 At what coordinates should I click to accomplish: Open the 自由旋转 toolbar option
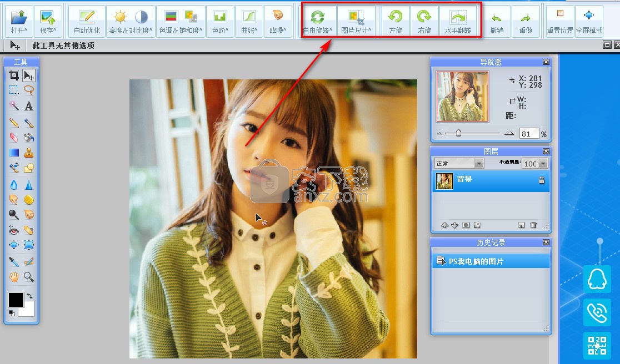tap(318, 21)
